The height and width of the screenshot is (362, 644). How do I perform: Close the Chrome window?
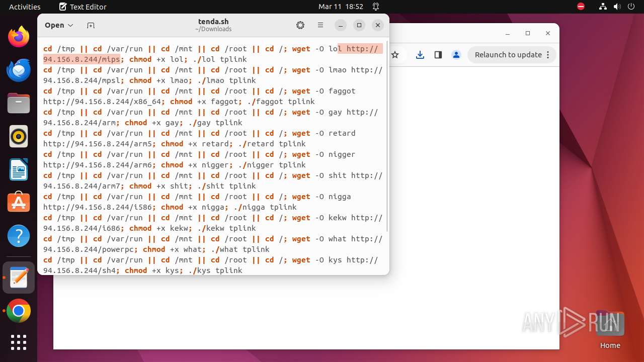[548, 33]
